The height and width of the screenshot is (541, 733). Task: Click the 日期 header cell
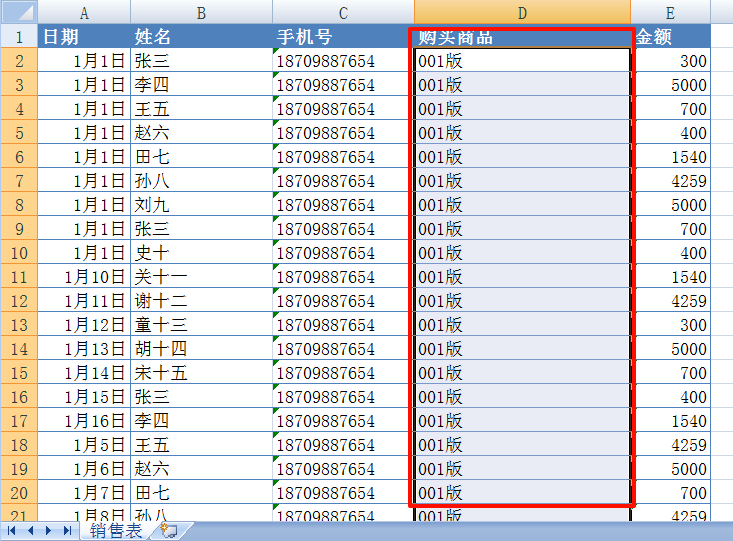coord(84,36)
